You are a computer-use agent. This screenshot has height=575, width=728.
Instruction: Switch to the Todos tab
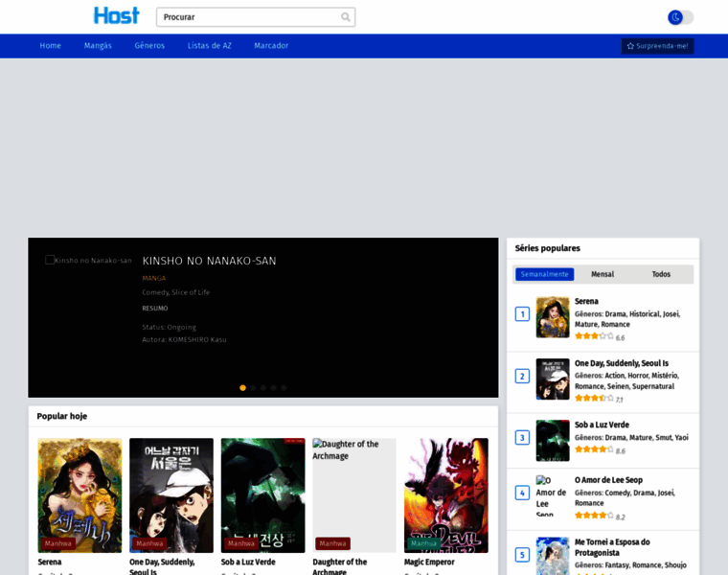click(x=661, y=274)
